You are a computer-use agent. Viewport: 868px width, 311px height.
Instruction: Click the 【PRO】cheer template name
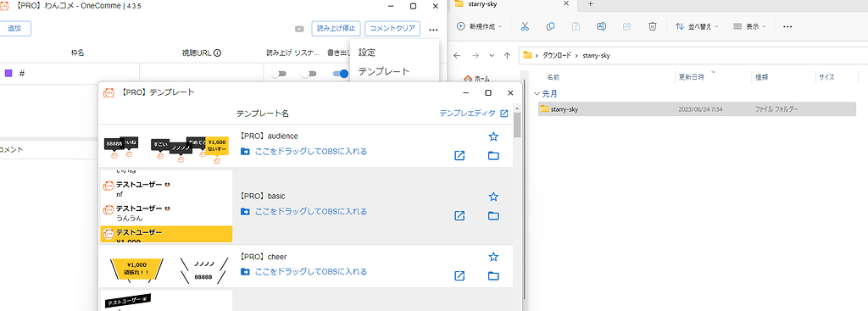point(263,257)
